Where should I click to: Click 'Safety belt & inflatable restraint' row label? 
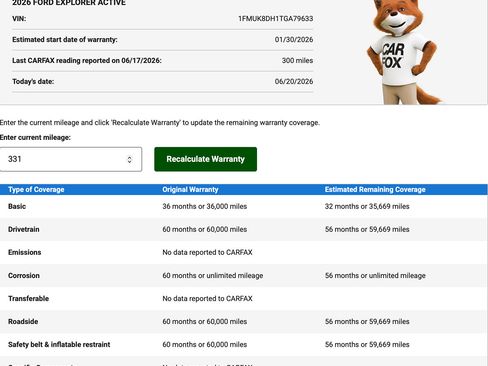click(59, 345)
